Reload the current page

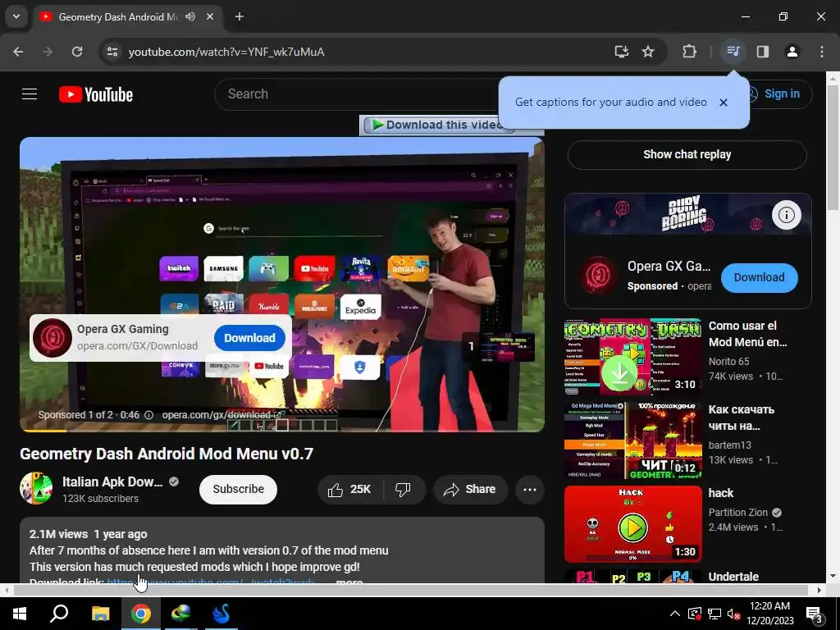click(77, 52)
